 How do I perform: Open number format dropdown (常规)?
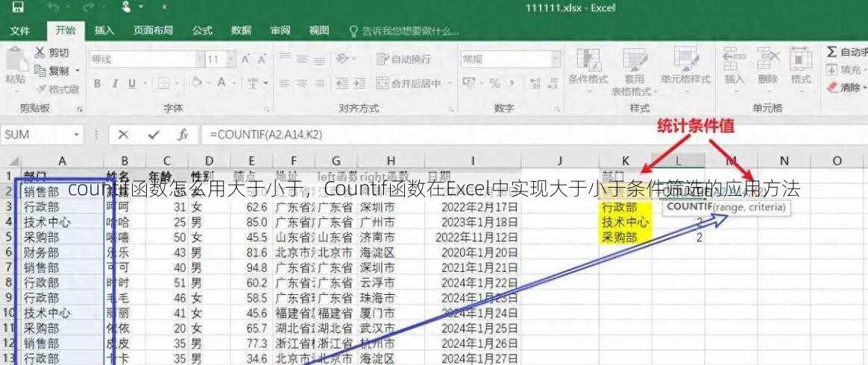tap(556, 59)
